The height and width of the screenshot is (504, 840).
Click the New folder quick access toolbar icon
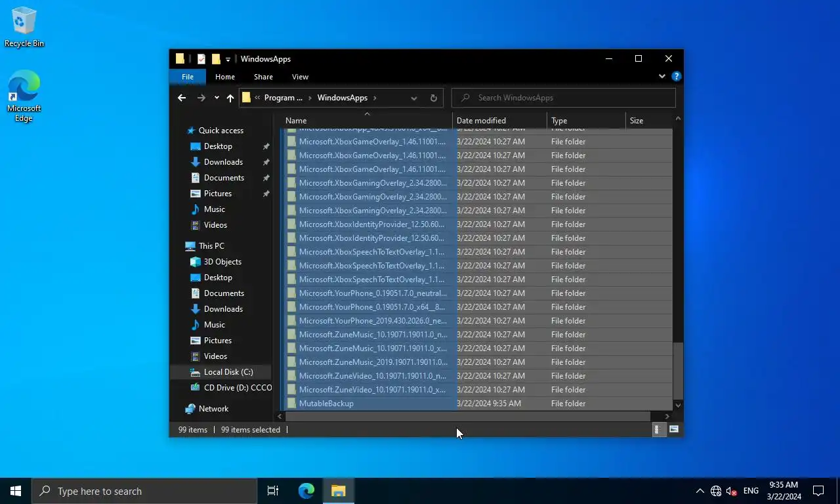pyautogui.click(x=215, y=59)
